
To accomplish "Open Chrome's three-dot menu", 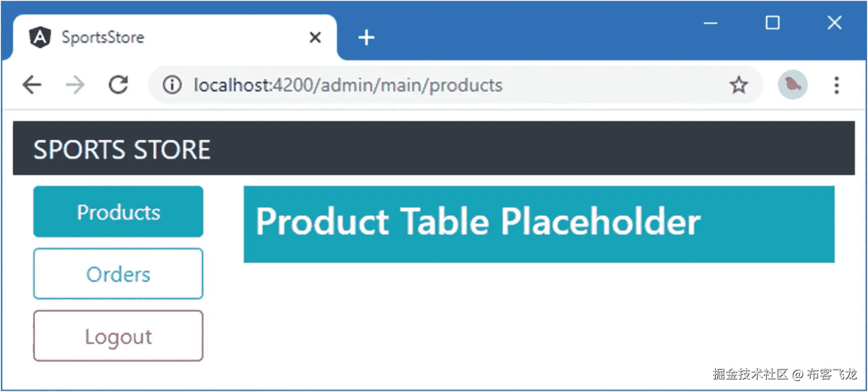I will click(x=837, y=85).
